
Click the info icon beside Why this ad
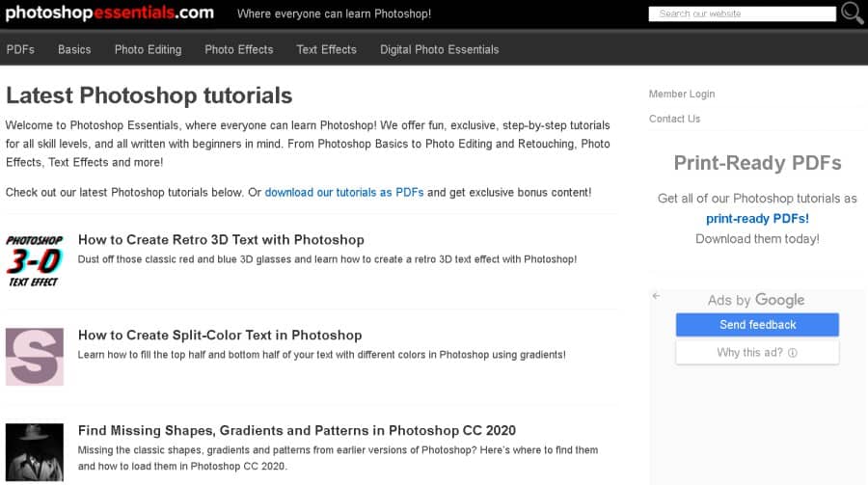coord(792,353)
